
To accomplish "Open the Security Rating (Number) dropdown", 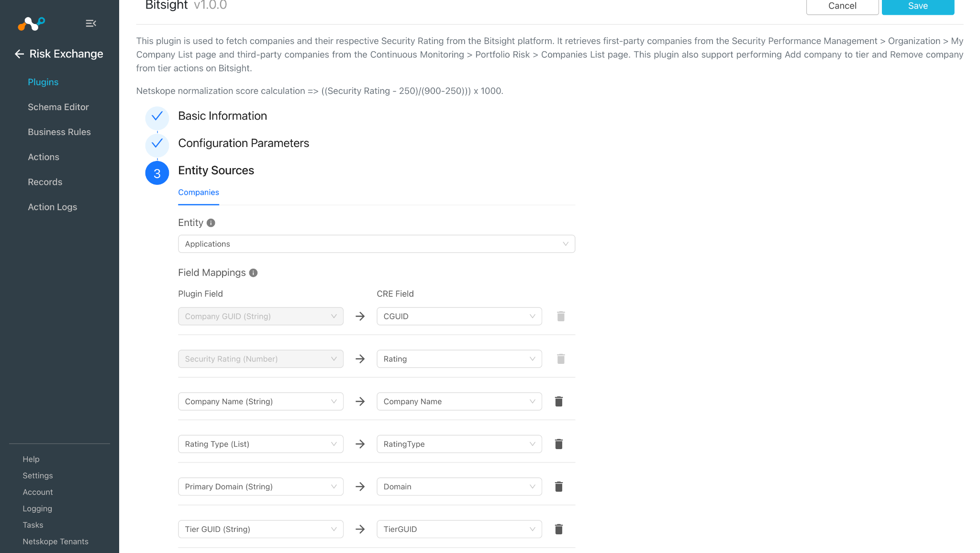I will click(x=261, y=359).
